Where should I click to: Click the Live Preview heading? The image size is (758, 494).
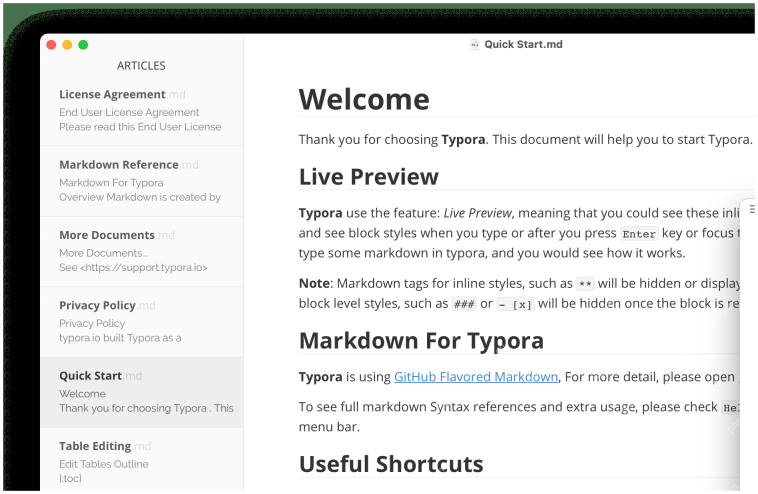368,176
